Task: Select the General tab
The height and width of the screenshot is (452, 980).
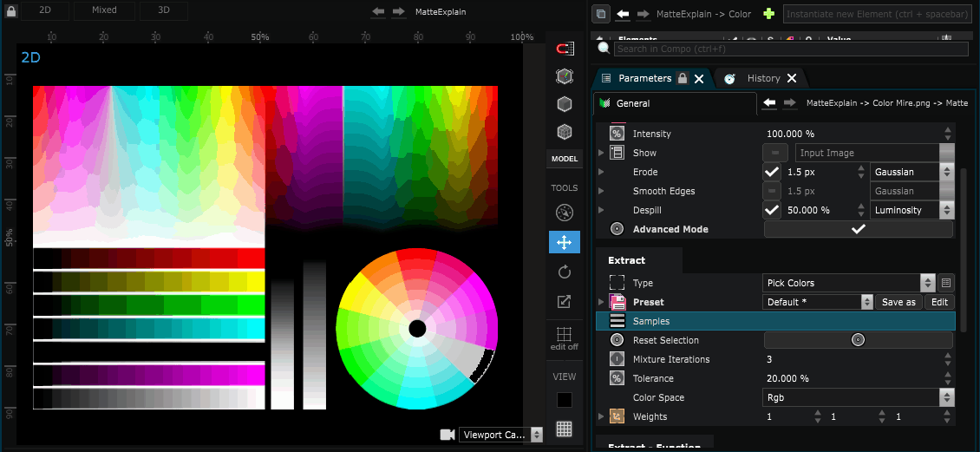Action: 675,103
